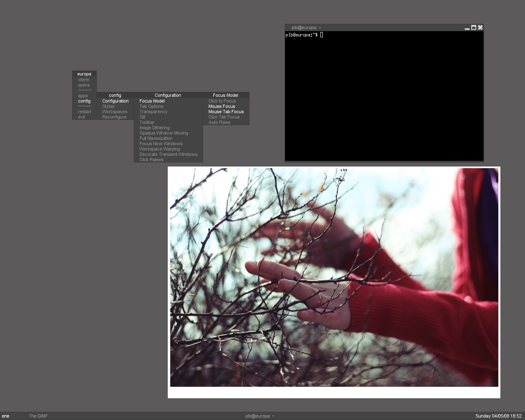
Task: Click the Focus Model menu title
Action: (226, 95)
